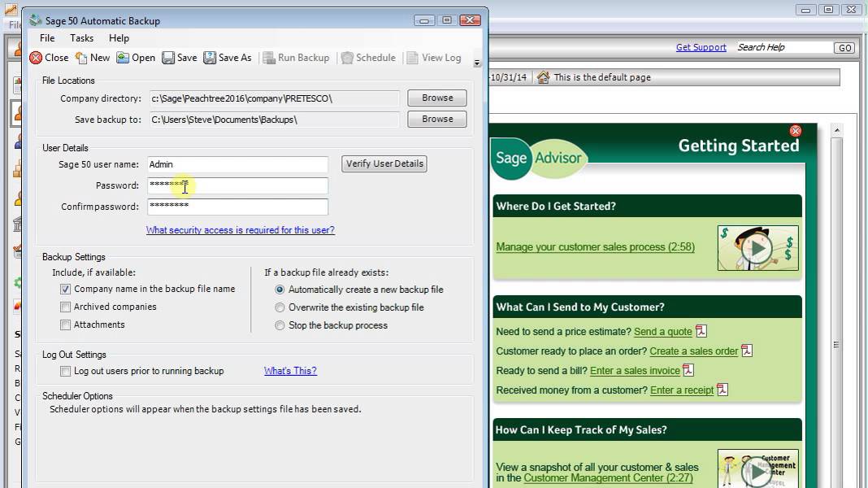The height and width of the screenshot is (488, 868).
Task: Open the What's This? link
Action: (290, 371)
